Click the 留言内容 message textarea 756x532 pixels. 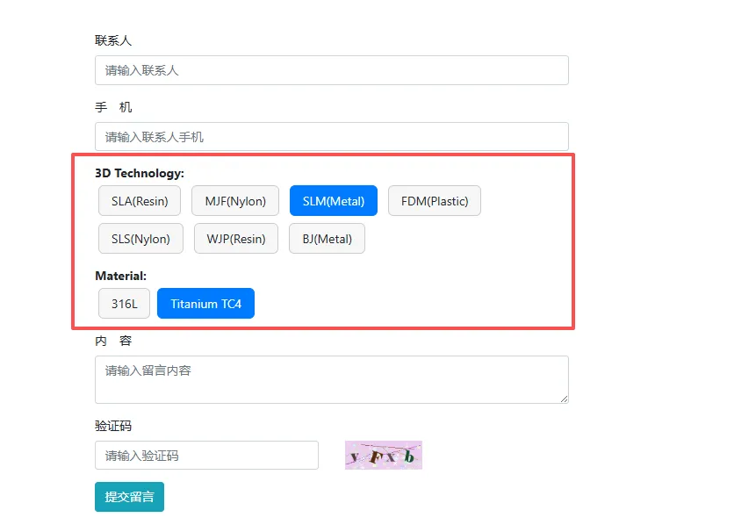coord(331,379)
